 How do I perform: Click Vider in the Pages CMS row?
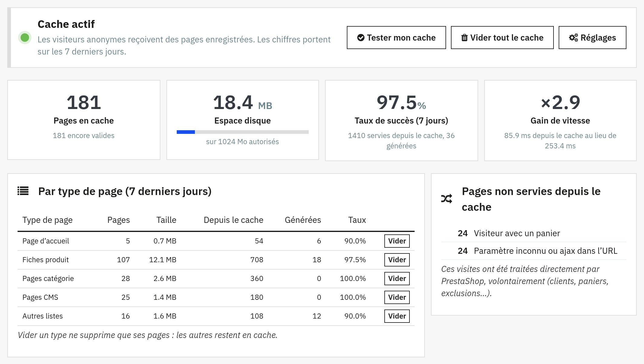(397, 297)
